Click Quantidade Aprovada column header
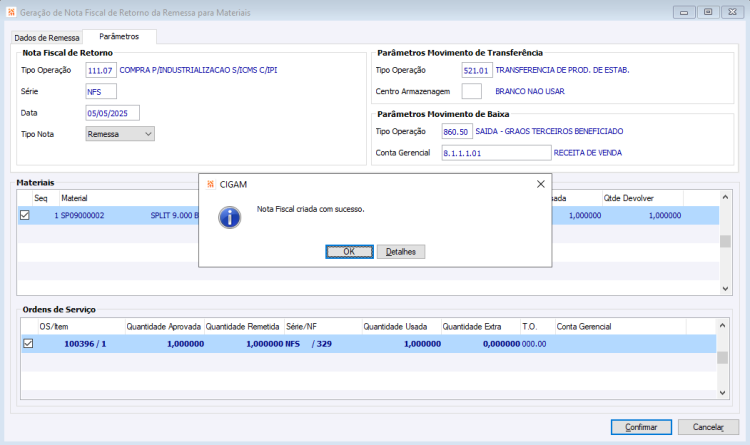Image resolution: width=750 pixels, height=445 pixels. (x=164, y=326)
